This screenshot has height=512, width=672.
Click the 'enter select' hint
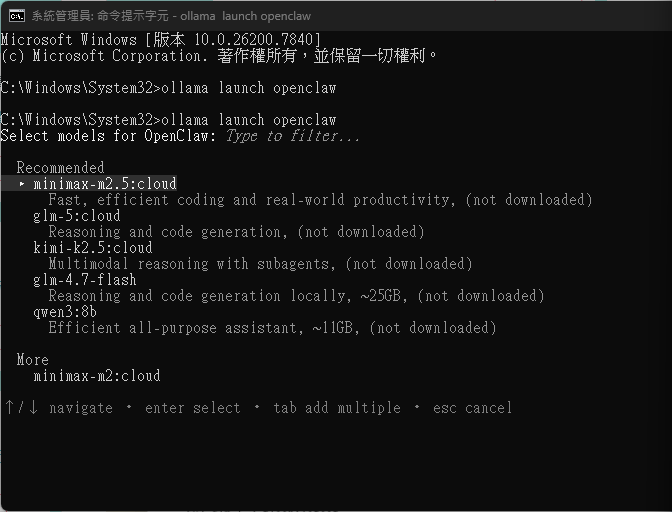click(192, 408)
